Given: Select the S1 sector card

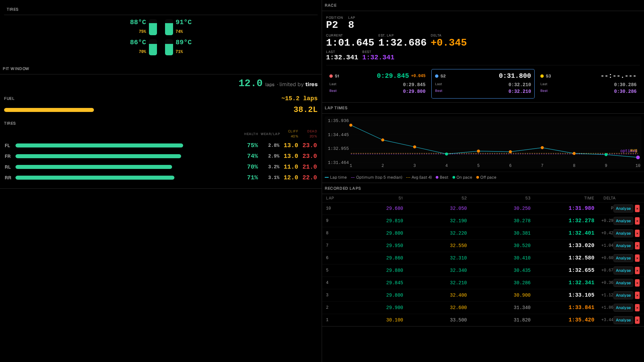Looking at the screenshot, I should point(377,84).
